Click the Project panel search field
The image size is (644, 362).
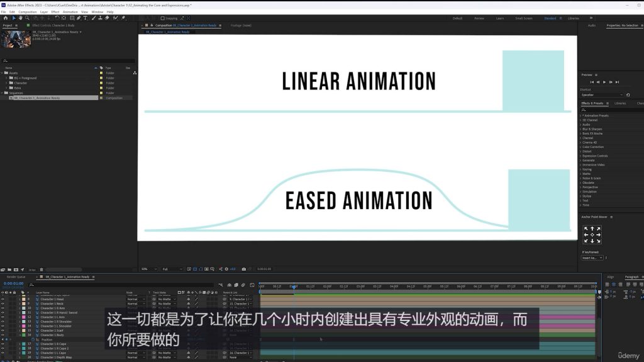point(68,60)
